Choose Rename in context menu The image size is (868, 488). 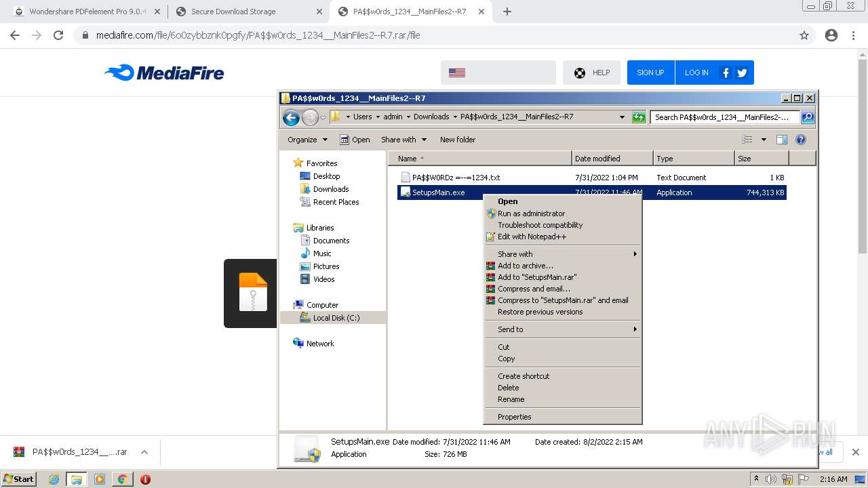pos(563,399)
